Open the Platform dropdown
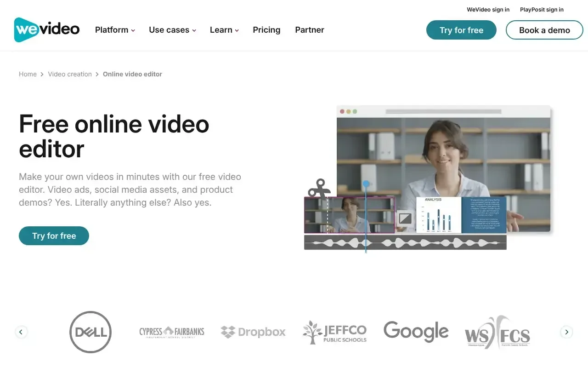The image size is (588, 368). pyautogui.click(x=114, y=30)
